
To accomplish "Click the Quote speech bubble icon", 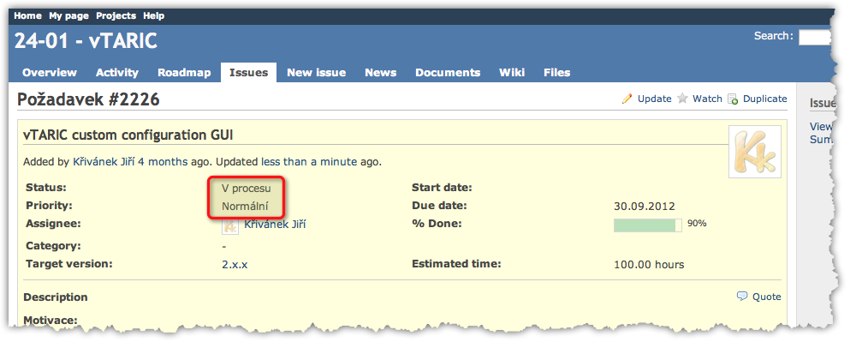I will [x=742, y=297].
